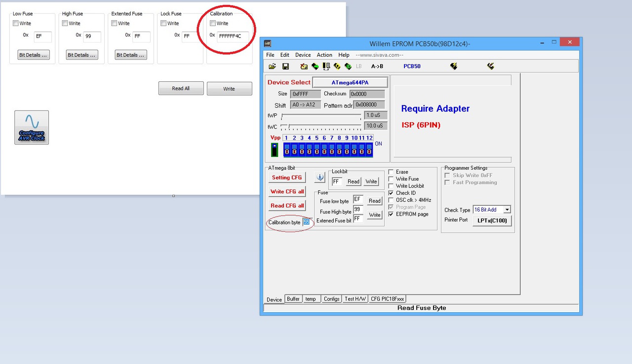Tick Write checkbox under Calibration
This screenshot has width=632, height=364.
pos(213,23)
